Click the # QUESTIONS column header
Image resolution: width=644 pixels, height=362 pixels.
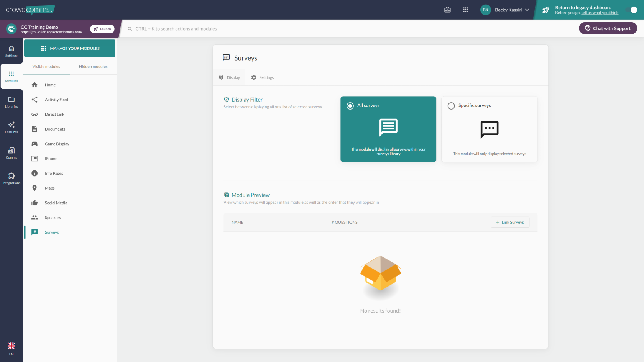click(345, 222)
